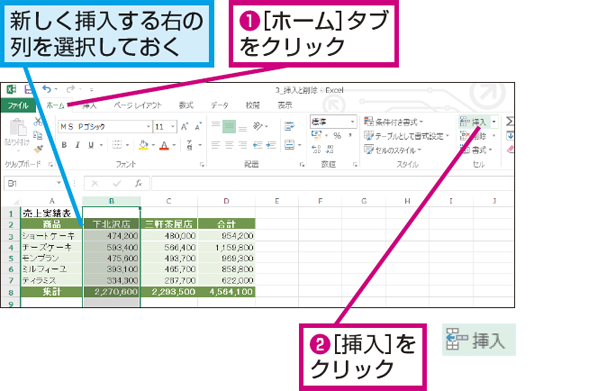Open 条件付き書式 conditional formatting button
The width and height of the screenshot is (600, 391).
[x=393, y=122]
